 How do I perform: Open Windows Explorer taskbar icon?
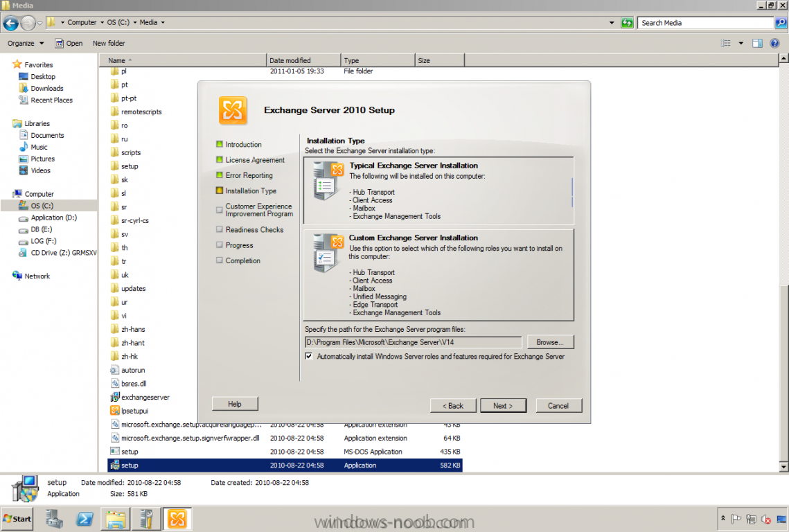(x=116, y=519)
